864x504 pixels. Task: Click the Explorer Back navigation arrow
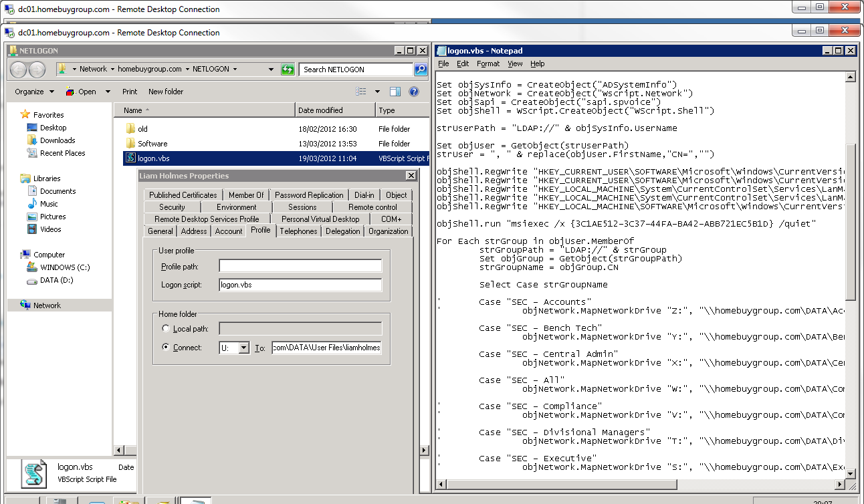point(19,70)
